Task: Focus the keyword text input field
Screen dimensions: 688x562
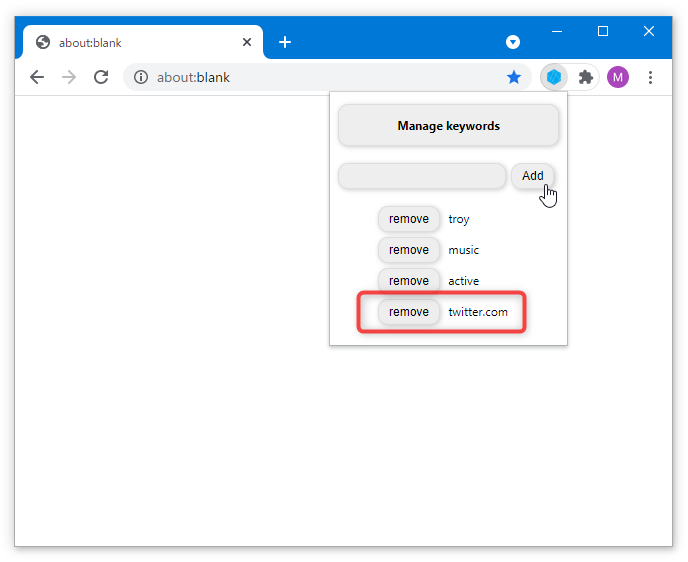Action: (422, 176)
